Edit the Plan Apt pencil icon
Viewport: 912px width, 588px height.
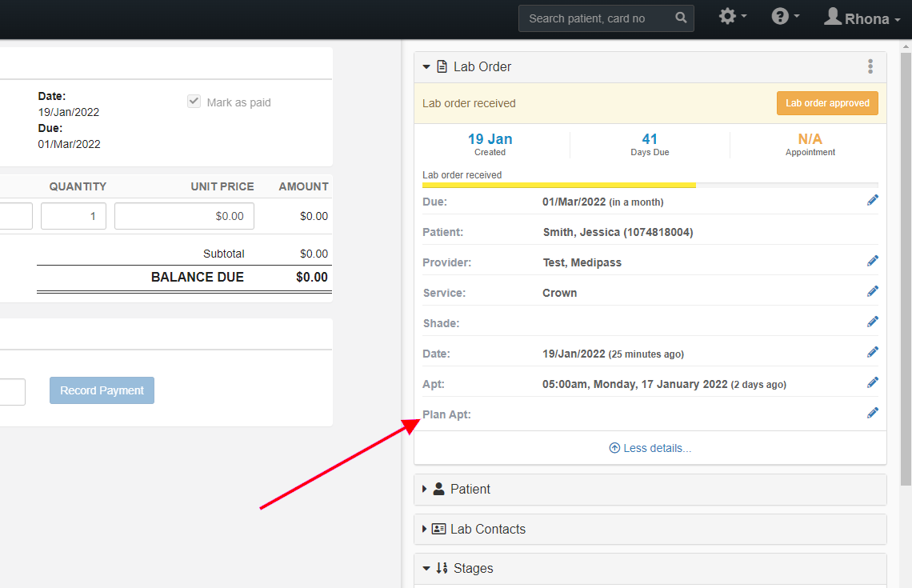873,413
